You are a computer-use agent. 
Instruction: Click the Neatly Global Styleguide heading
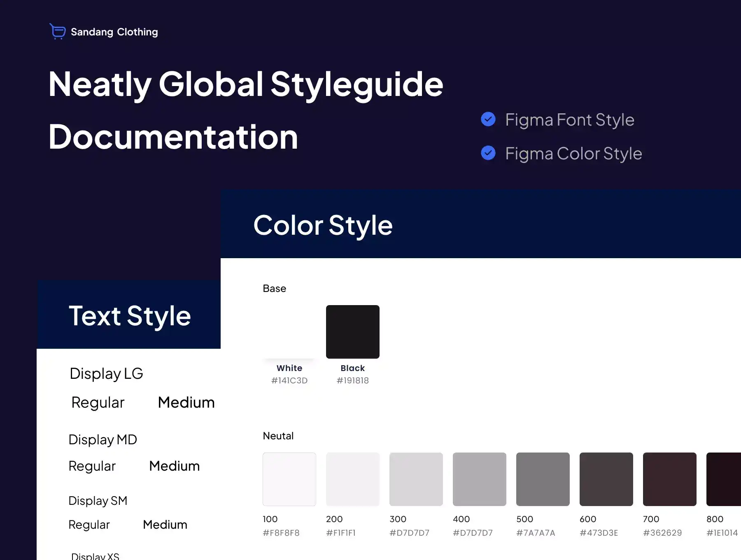[x=245, y=84]
